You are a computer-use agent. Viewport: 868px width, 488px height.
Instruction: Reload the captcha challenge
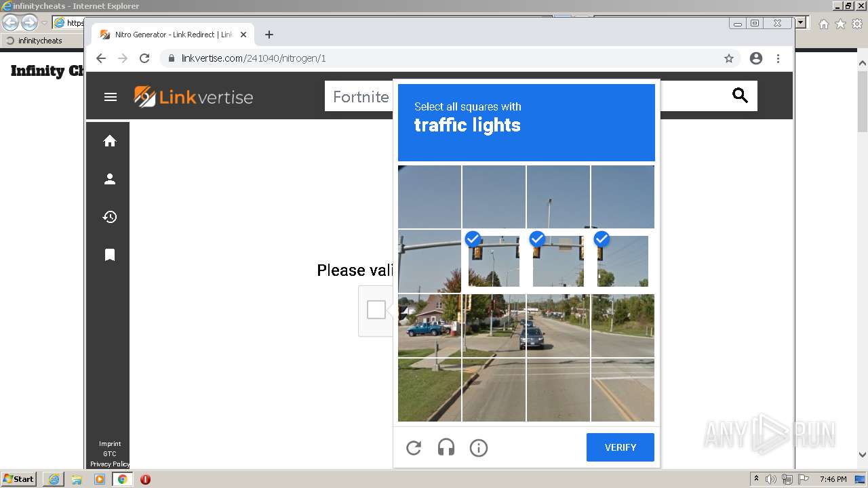[x=414, y=448]
